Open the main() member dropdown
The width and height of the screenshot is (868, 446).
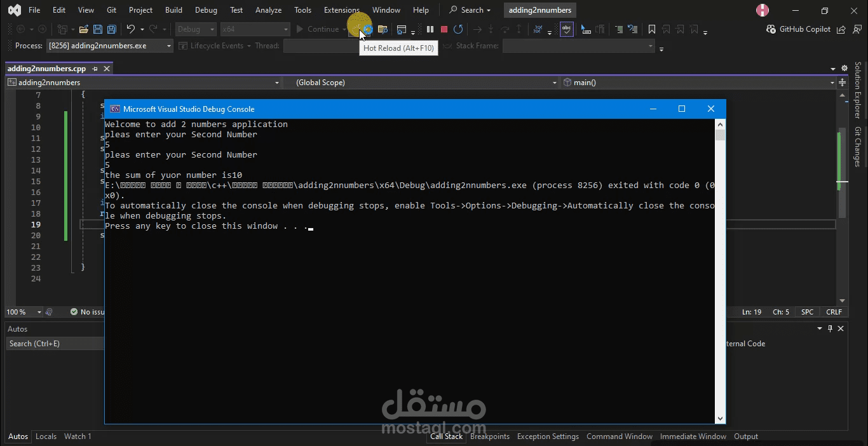pyautogui.click(x=698, y=83)
